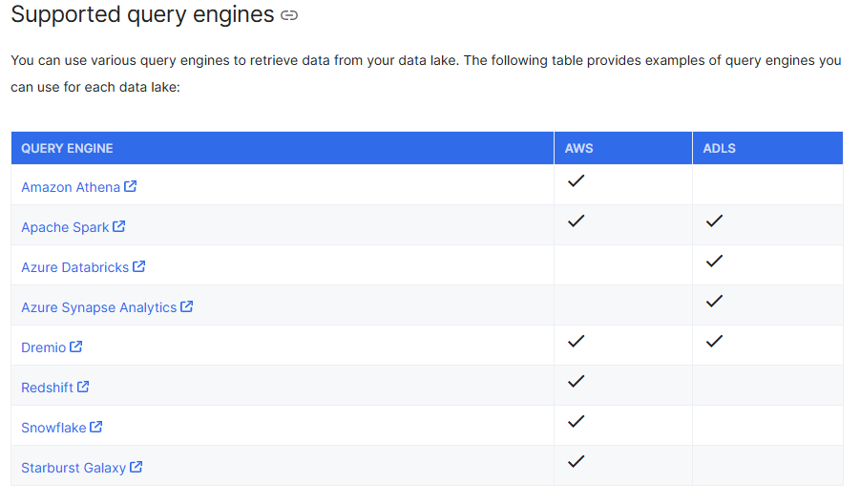The image size is (860, 504).
Task: Open the Snowflake link
Action: pyautogui.click(x=53, y=429)
